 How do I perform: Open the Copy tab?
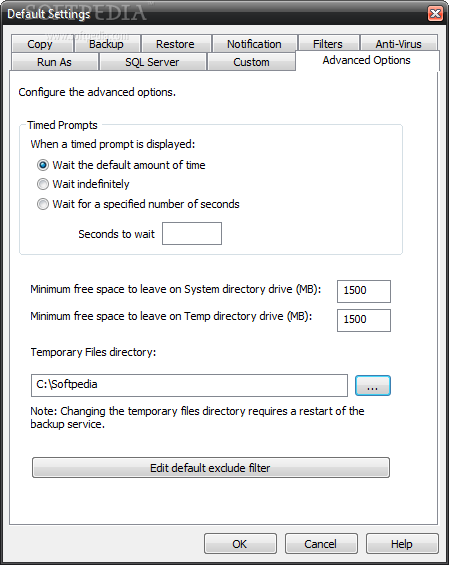click(x=42, y=44)
